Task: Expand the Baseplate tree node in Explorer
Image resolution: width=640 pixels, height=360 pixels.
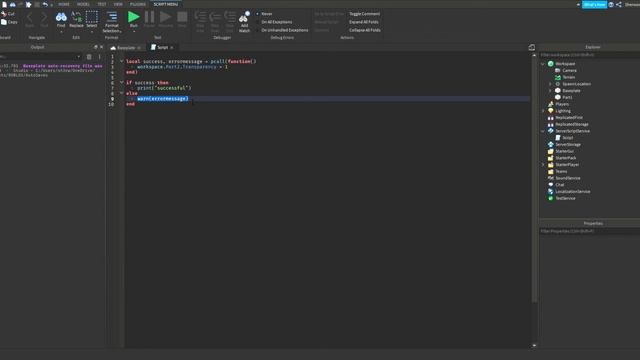Action: [x=550, y=91]
